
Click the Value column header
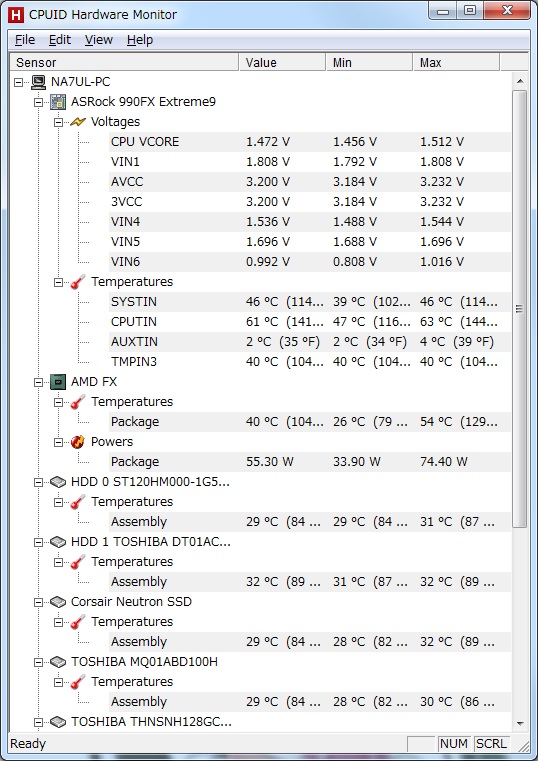click(x=282, y=63)
